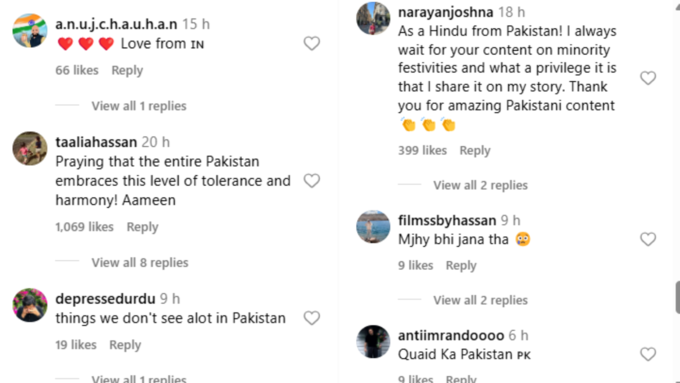Like antiimrandoooo's Quaid Ka Pakistan comment
This screenshot has width=680, height=383.
click(648, 354)
